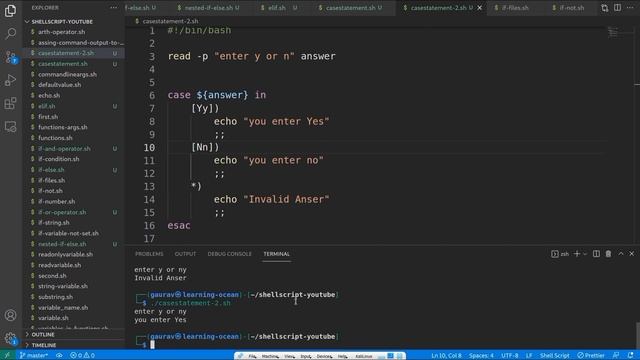Change Shell Script language mode

554,356
